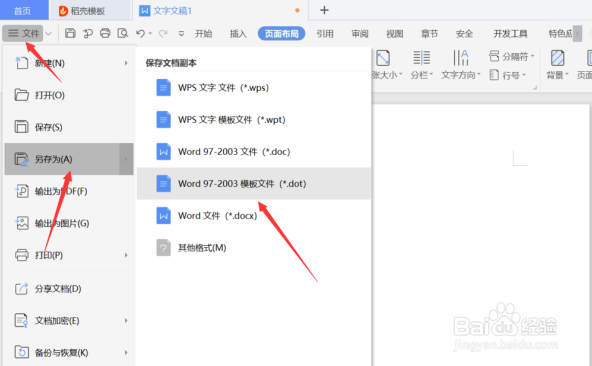
Task: Switch to the 插入 ribbon tab
Action: 238,34
